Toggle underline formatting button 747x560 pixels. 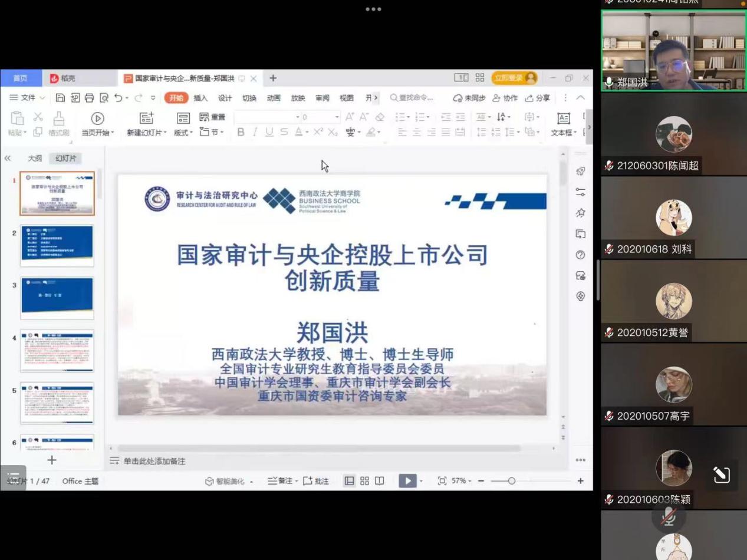tap(269, 132)
